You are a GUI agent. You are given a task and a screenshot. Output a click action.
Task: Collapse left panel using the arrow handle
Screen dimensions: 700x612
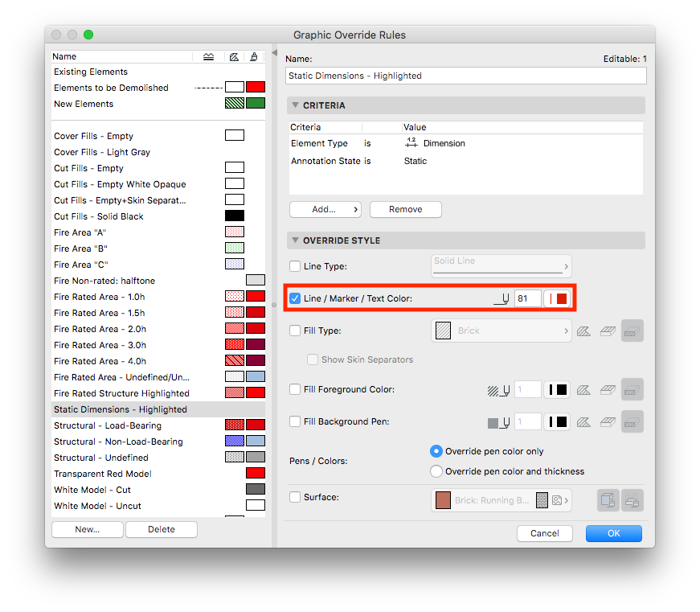pyautogui.click(x=275, y=53)
